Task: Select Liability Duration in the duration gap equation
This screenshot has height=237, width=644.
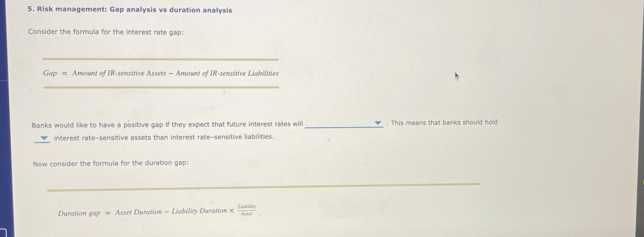Action: tap(200, 212)
